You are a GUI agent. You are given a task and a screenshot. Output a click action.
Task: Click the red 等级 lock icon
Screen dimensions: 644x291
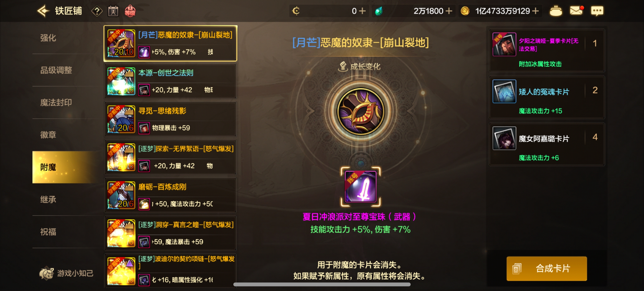tap(130, 11)
